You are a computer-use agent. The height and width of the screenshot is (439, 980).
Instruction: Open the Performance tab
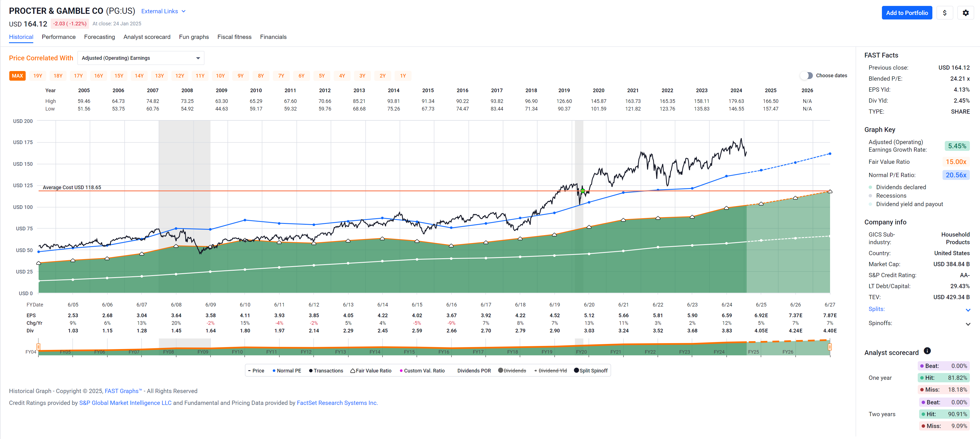[x=59, y=37]
